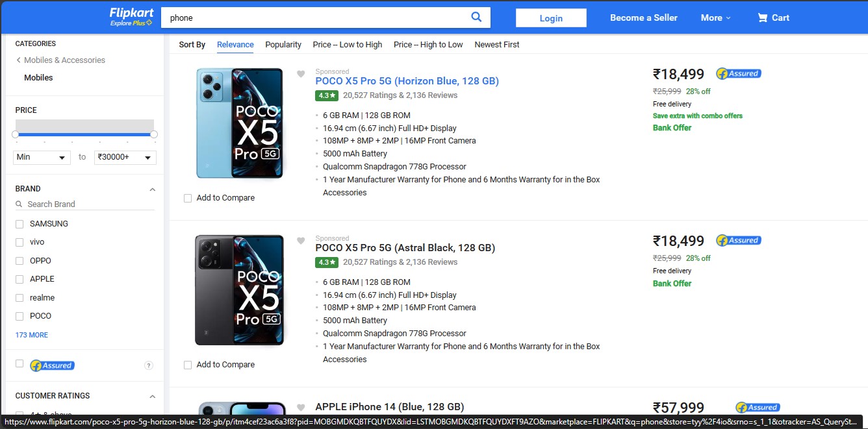Sort by Price Low to High
Image resolution: width=868 pixels, height=429 pixels.
[x=347, y=45]
